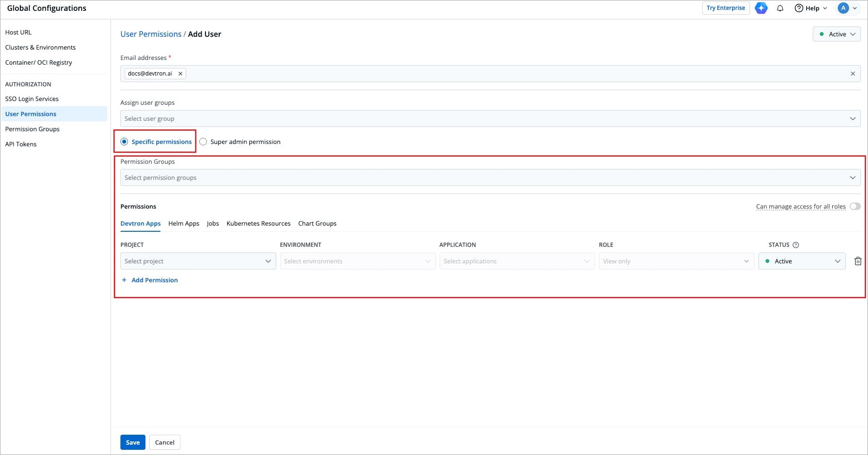Open the notifications bell icon
868x455 pixels.
(780, 8)
